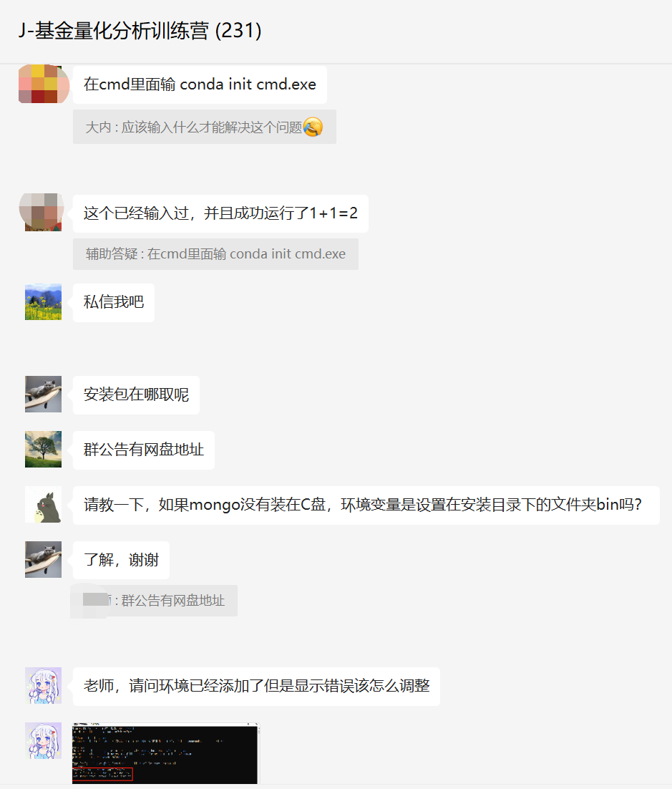
Task: Click group title J-基金量化分析训练营
Action: pyautogui.click(x=140, y=31)
